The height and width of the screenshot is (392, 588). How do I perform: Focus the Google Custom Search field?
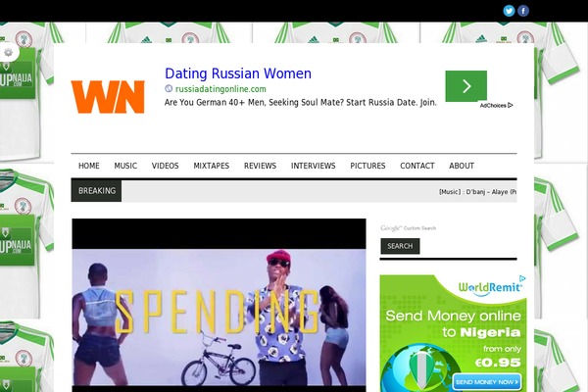pos(448,228)
